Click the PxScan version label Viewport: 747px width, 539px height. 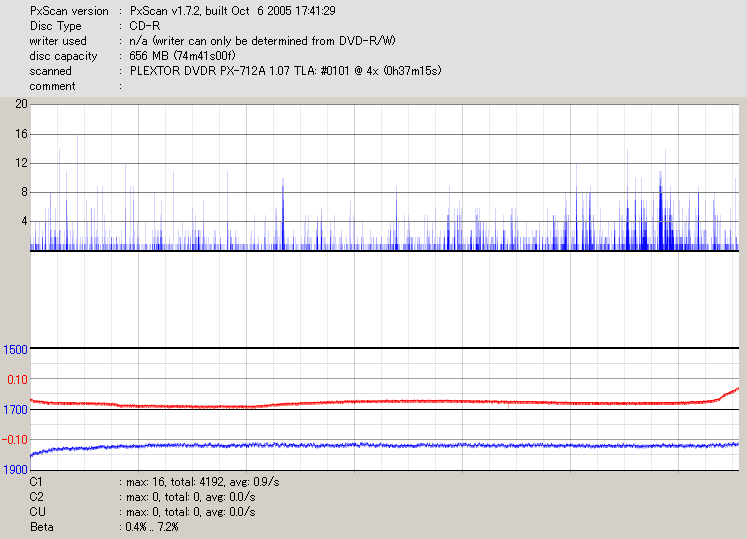click(x=69, y=11)
